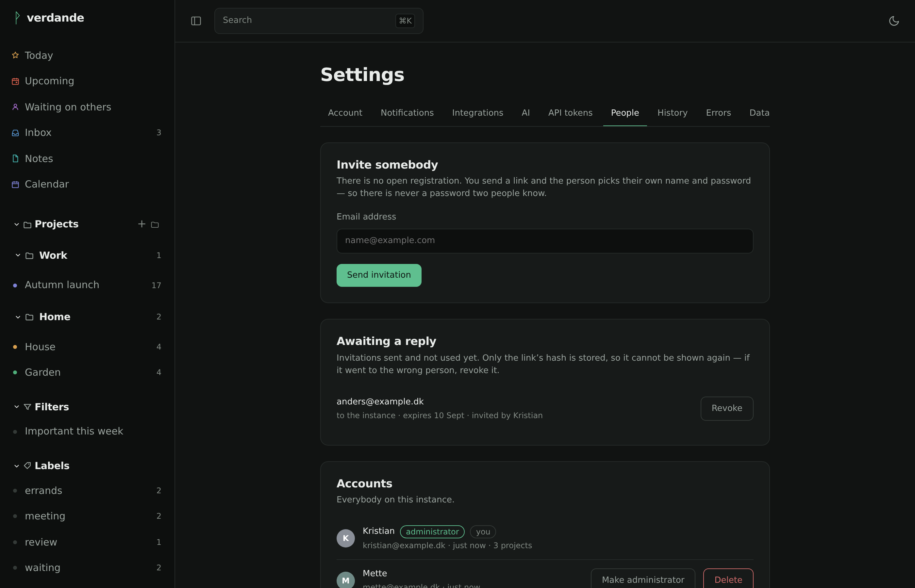
Task: Click the Inbox tray icon
Action: (x=15, y=133)
